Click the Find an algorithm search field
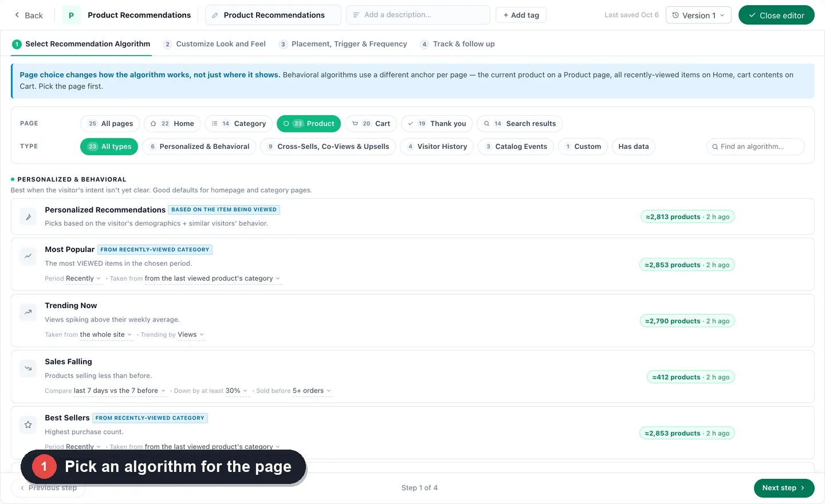Screen dimensions: 825x504 755,147
